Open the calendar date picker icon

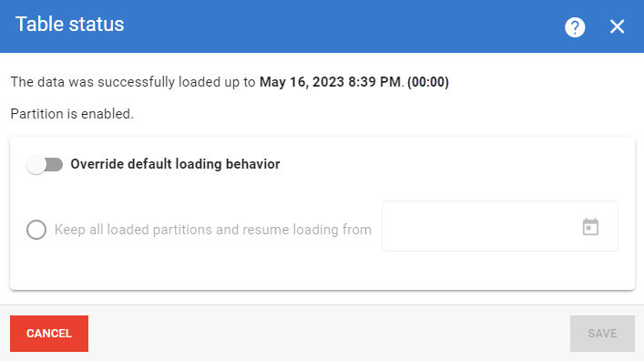[590, 227]
